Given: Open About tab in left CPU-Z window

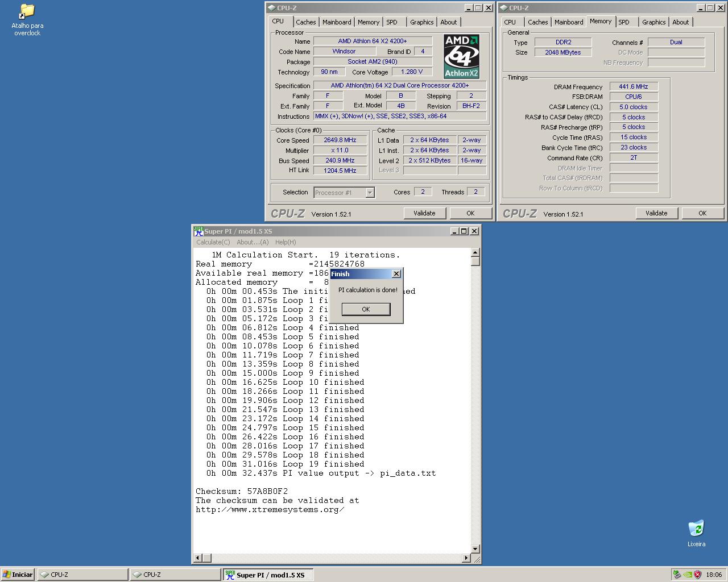Looking at the screenshot, I should (x=449, y=22).
